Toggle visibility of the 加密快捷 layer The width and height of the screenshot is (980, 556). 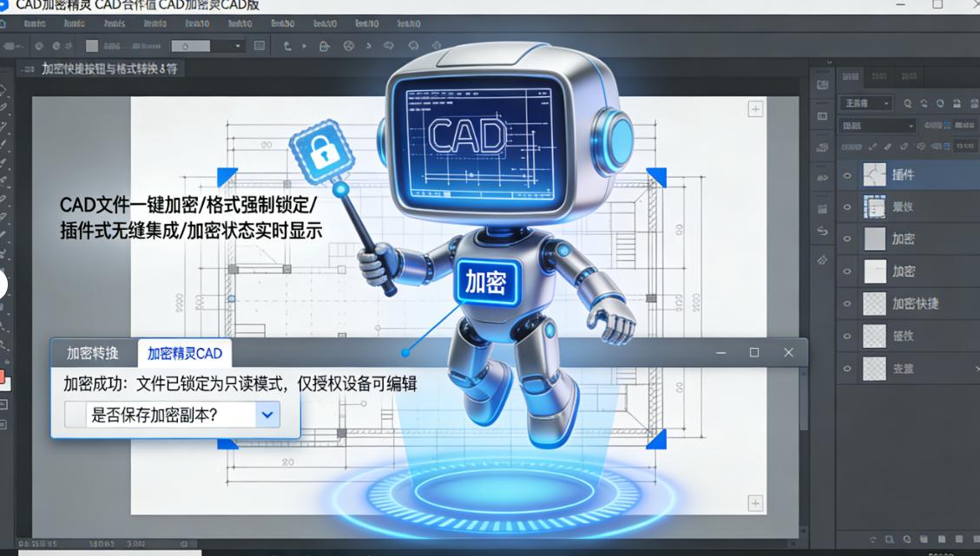tap(847, 304)
